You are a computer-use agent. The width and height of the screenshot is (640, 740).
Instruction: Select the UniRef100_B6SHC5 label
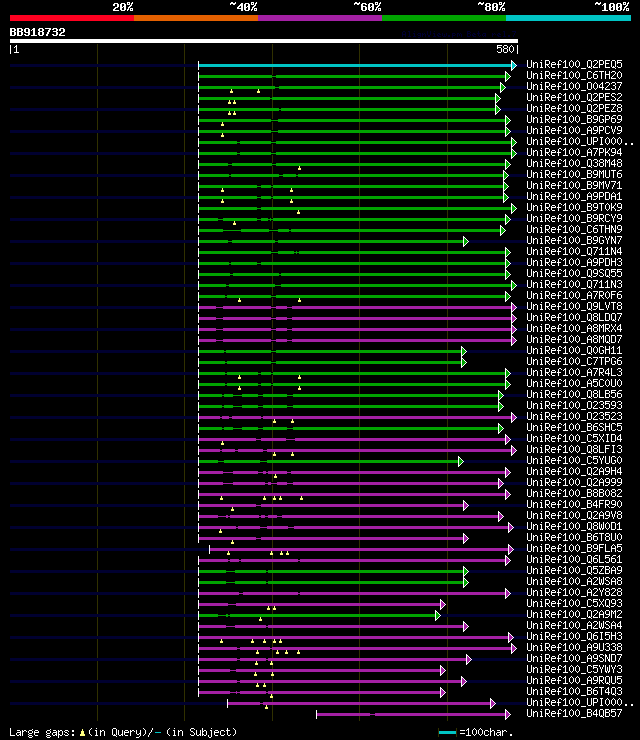(574, 428)
